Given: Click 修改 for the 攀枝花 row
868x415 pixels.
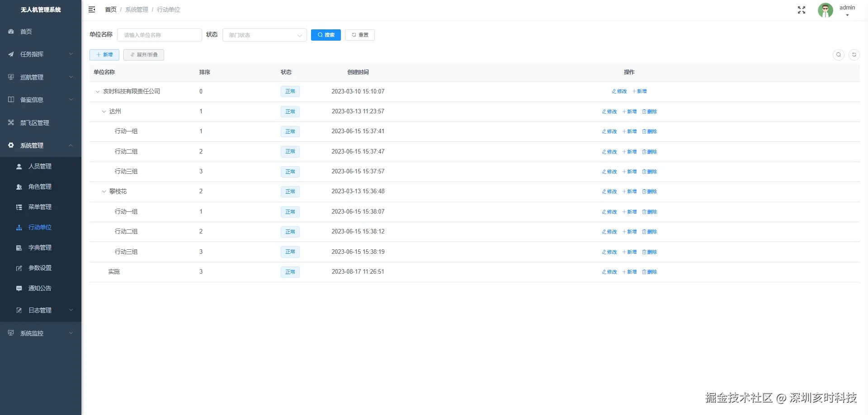Looking at the screenshot, I should pyautogui.click(x=609, y=191).
